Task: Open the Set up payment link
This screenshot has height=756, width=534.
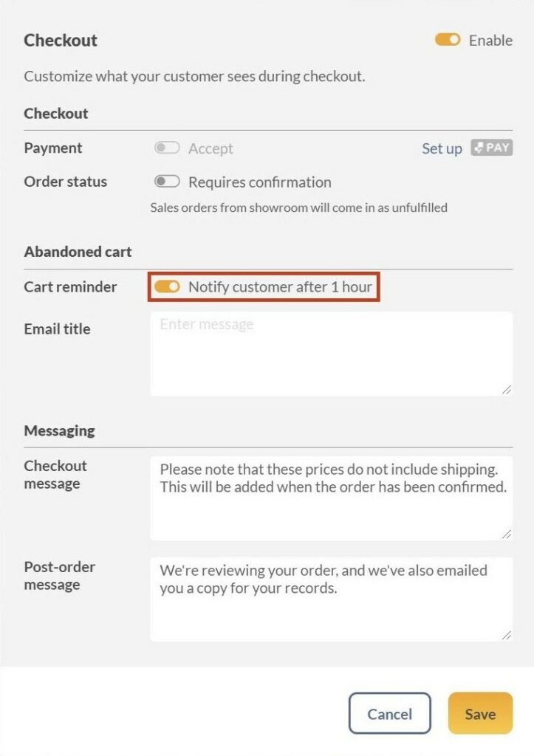Action: coord(442,148)
